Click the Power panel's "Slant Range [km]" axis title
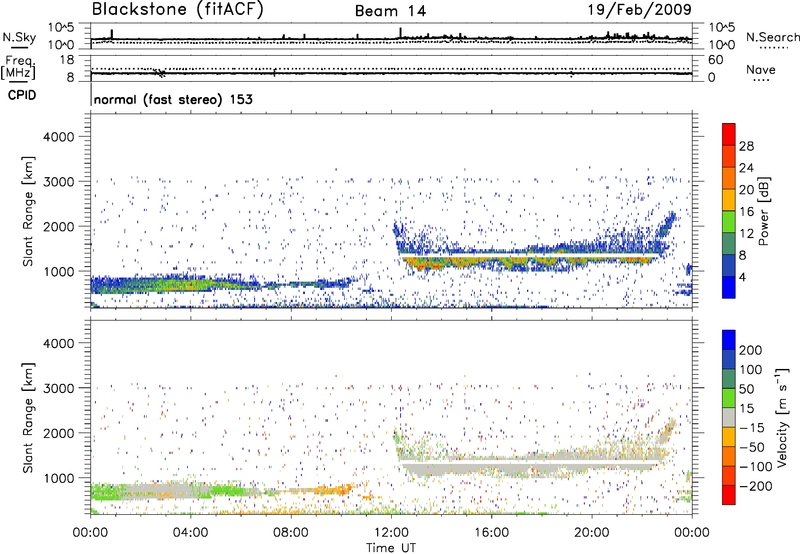The width and height of the screenshot is (800, 554). [x=28, y=211]
